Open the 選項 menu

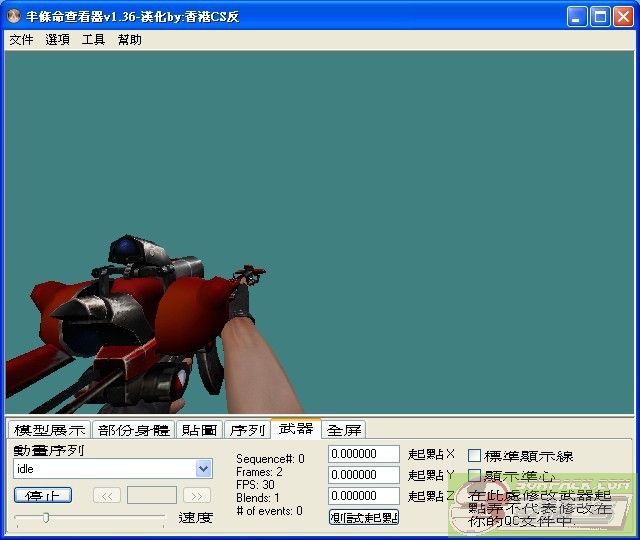click(57, 40)
